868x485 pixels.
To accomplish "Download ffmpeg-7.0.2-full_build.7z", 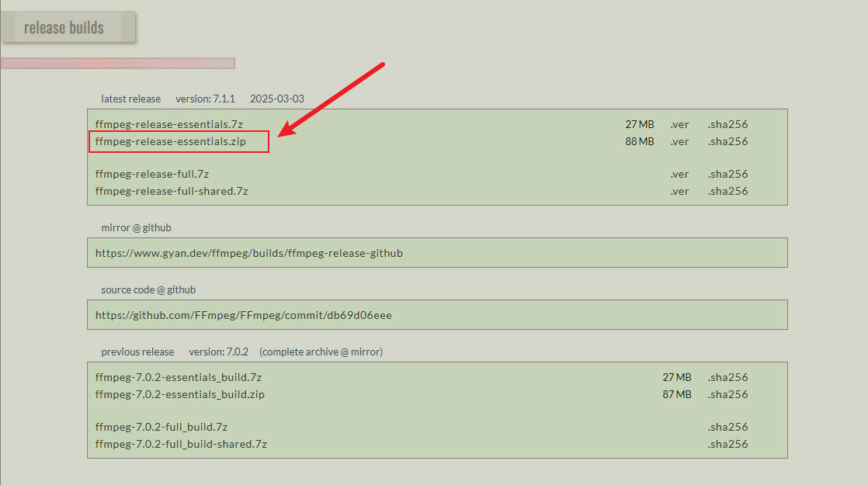I will 161,427.
